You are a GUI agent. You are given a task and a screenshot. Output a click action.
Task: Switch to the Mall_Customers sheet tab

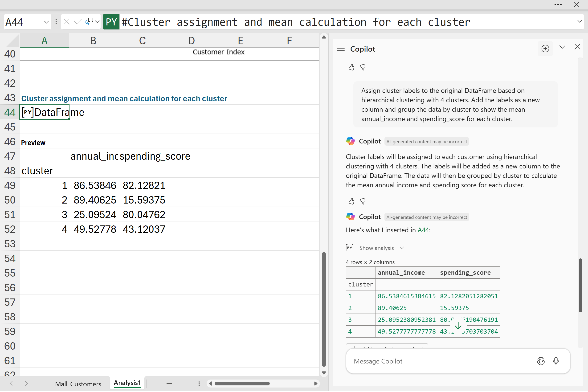[x=78, y=384]
